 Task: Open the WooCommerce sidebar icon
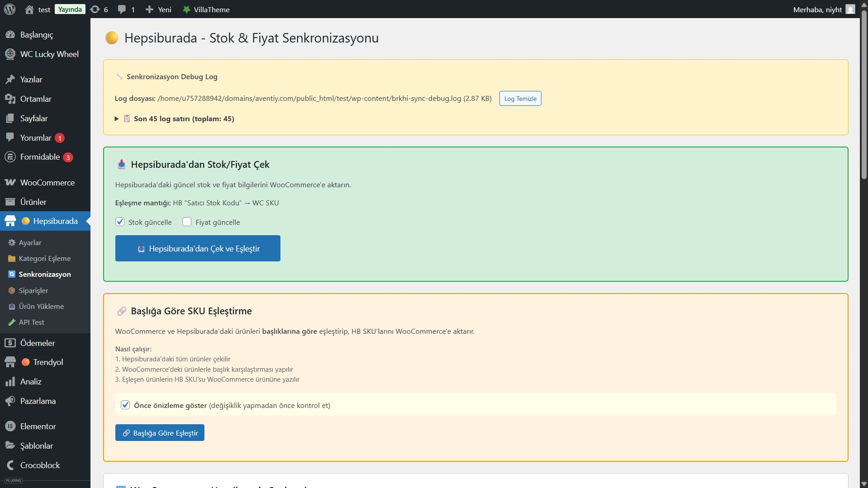pos(10,183)
